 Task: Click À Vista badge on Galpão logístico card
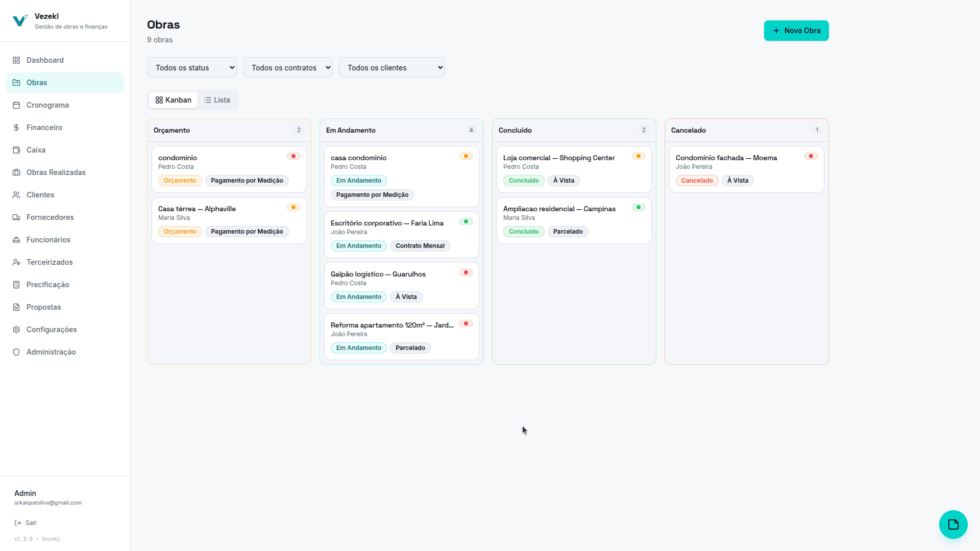tap(406, 297)
